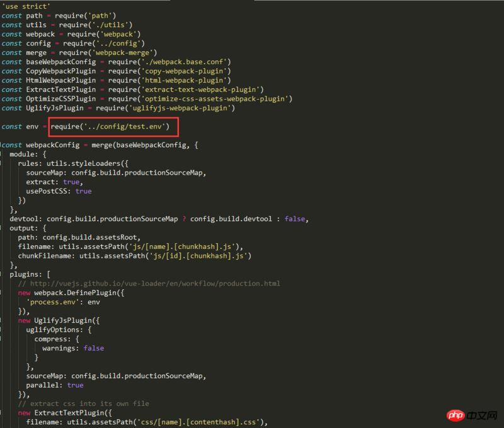Screen dimensions: 504x428
Task: Click the '../config/test.env' require path
Action: click(124, 126)
